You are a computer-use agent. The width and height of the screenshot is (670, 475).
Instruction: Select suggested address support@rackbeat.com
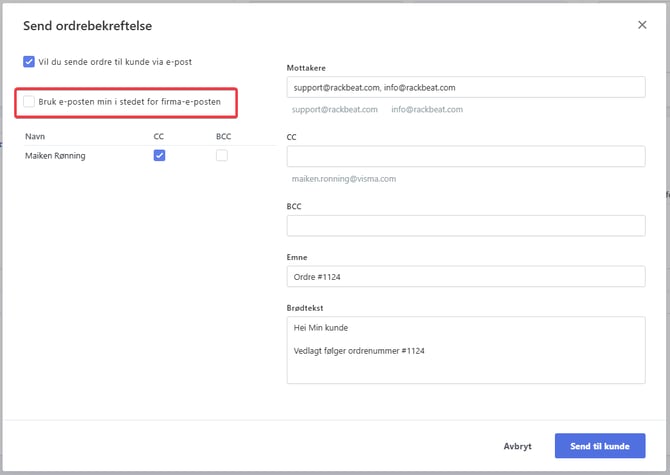click(334, 109)
